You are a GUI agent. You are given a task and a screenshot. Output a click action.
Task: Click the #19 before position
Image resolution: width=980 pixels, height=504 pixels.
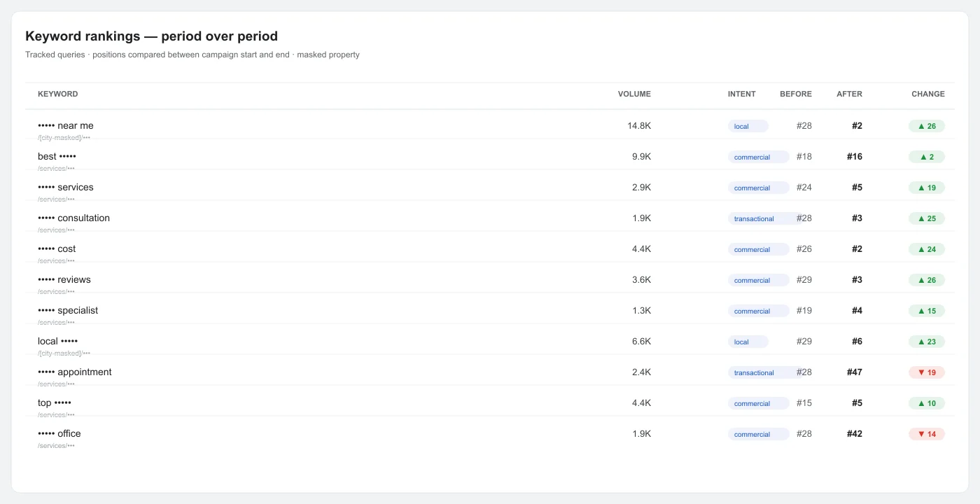(x=804, y=311)
